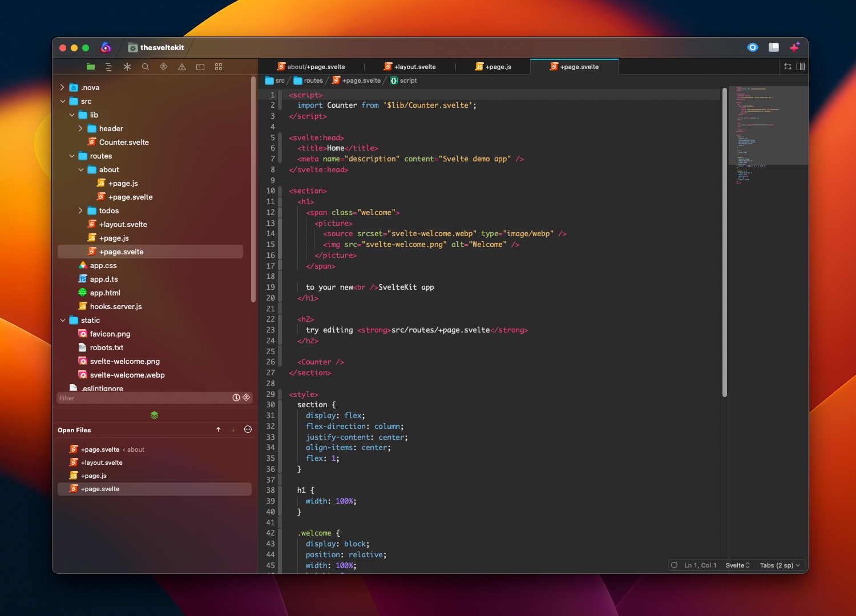Toggle recent files clock filter
The height and width of the screenshot is (616, 856).
[x=236, y=398]
